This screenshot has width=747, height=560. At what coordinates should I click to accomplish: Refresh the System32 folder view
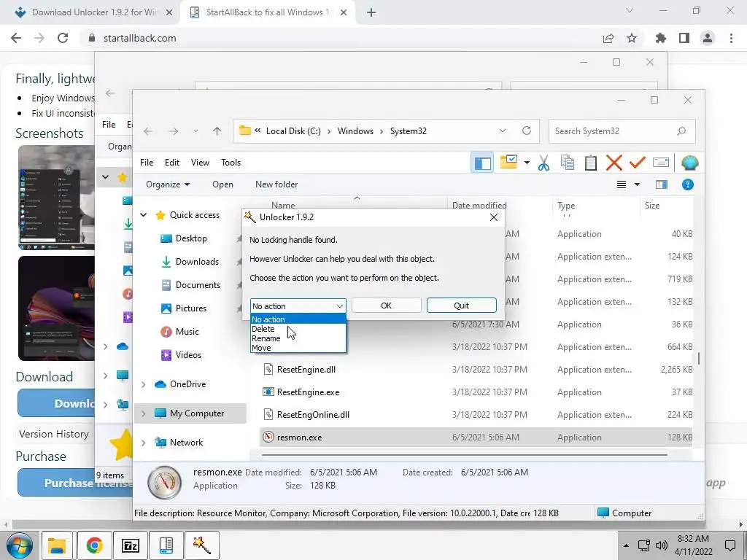(527, 131)
